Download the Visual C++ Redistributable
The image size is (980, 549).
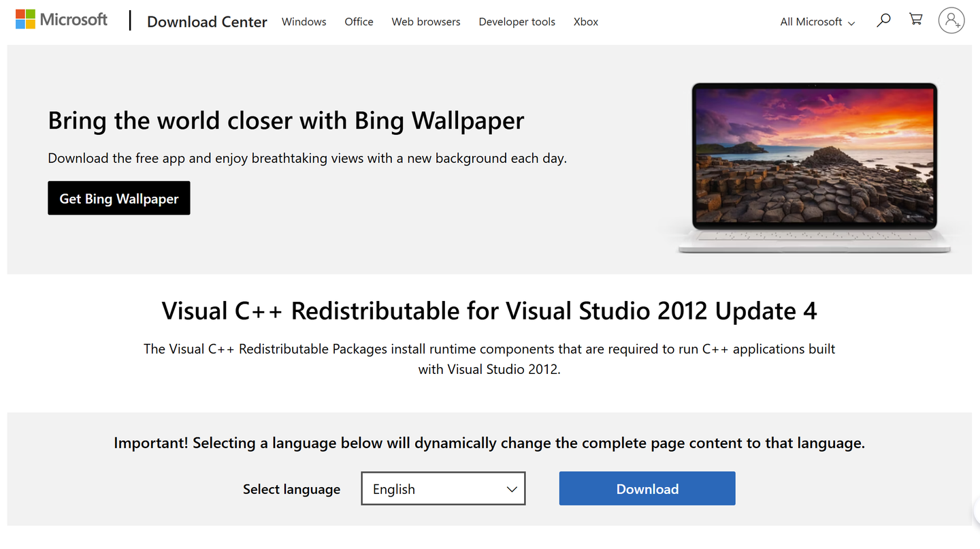click(x=647, y=488)
